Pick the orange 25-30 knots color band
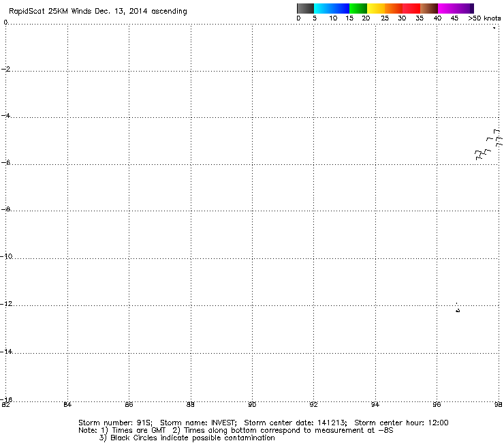Image resolution: width=504 pixels, height=443 pixels. (x=394, y=8)
